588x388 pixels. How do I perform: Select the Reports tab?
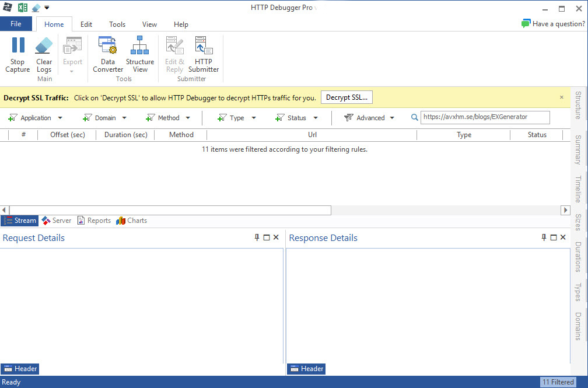pos(94,221)
